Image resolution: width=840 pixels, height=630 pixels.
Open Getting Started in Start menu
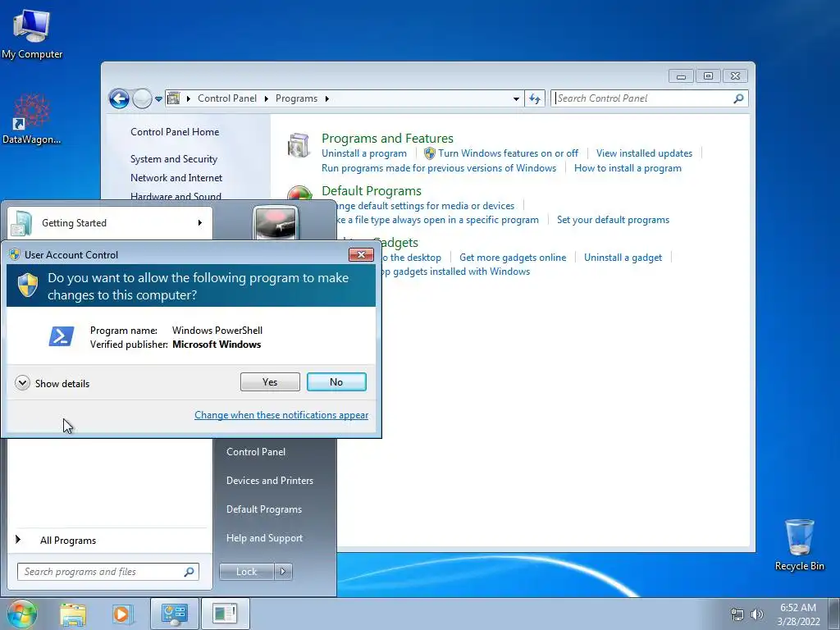[110, 223]
